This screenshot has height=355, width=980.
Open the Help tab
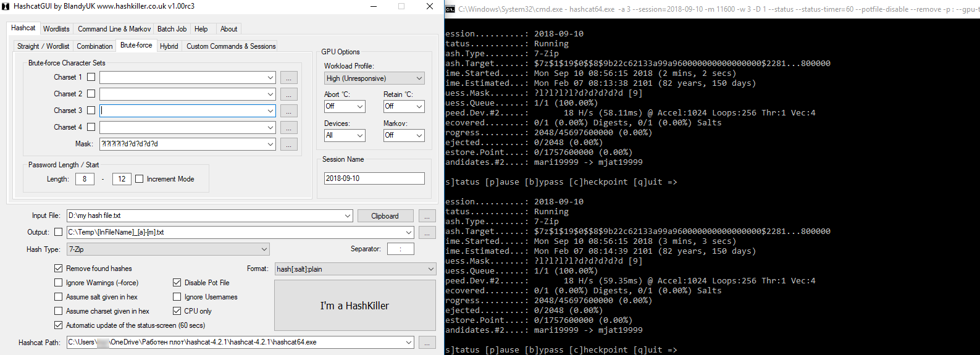(x=201, y=29)
